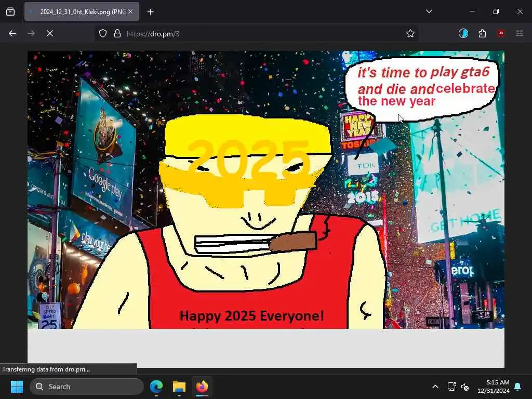This screenshot has width=532, height=399.
Task: Focus the dro.pm address bar
Action: 257,34
